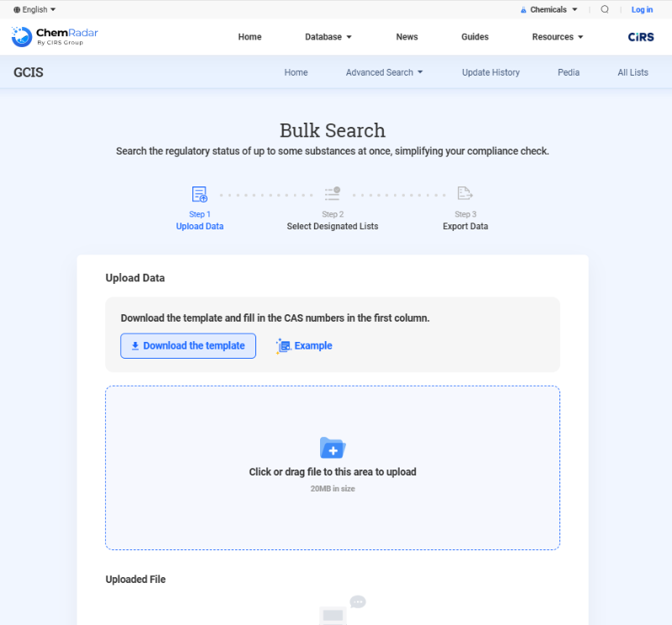Click the search magnifier icon
672x625 pixels.
pos(605,9)
